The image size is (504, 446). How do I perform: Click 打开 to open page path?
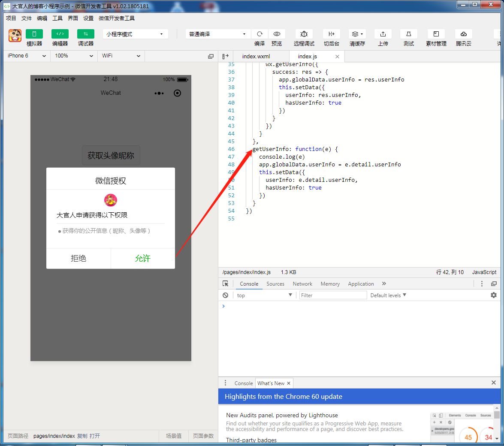(x=95, y=436)
